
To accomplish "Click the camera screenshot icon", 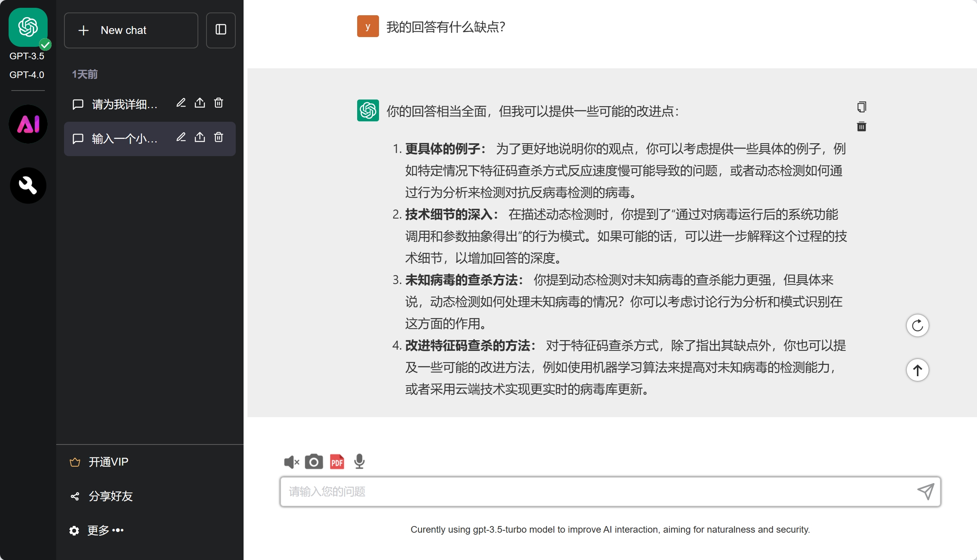I will (x=313, y=462).
